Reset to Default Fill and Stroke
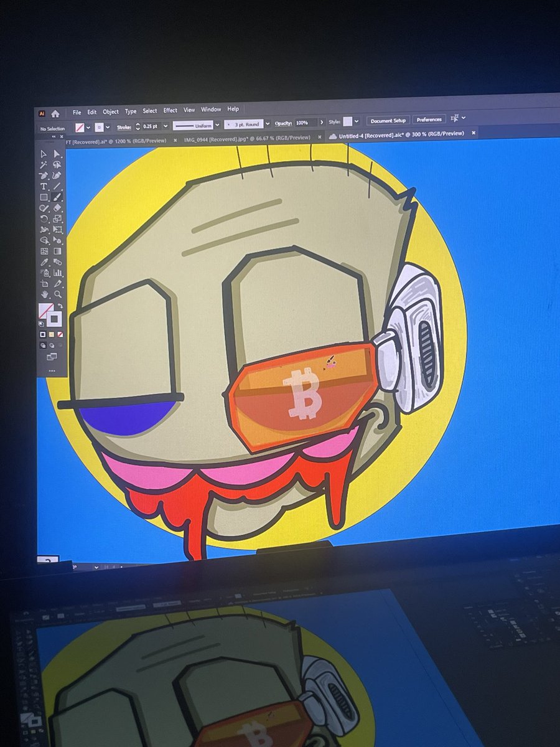The image size is (560, 747). [x=40, y=324]
